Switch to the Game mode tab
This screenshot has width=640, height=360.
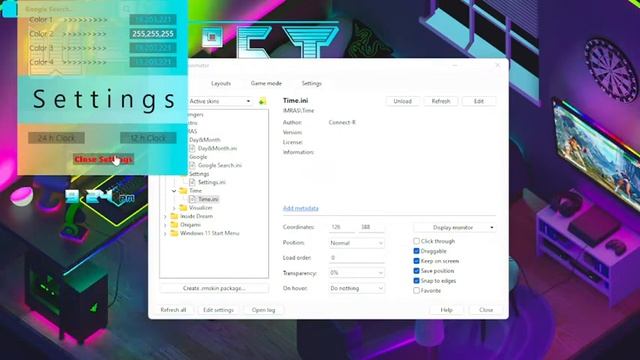(x=266, y=83)
